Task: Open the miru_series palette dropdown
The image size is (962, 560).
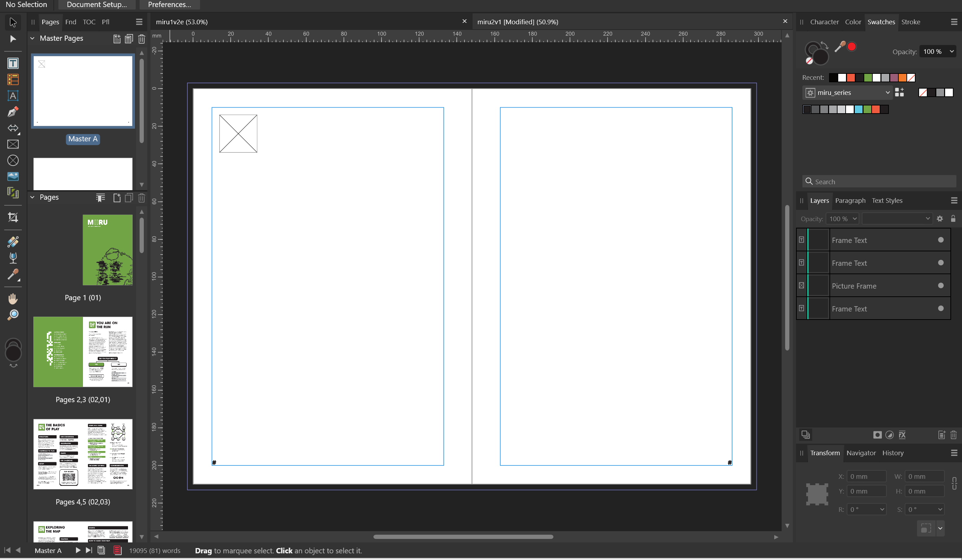Action: (887, 93)
